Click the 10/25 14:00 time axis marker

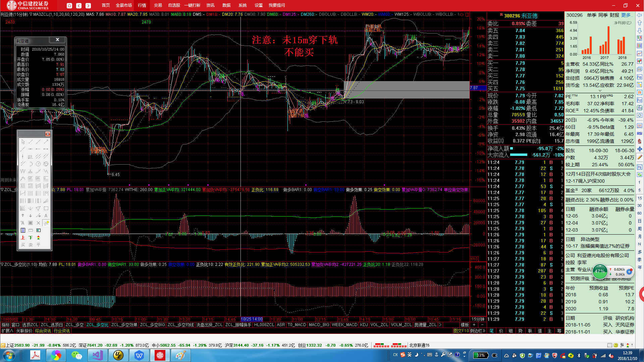(252, 319)
